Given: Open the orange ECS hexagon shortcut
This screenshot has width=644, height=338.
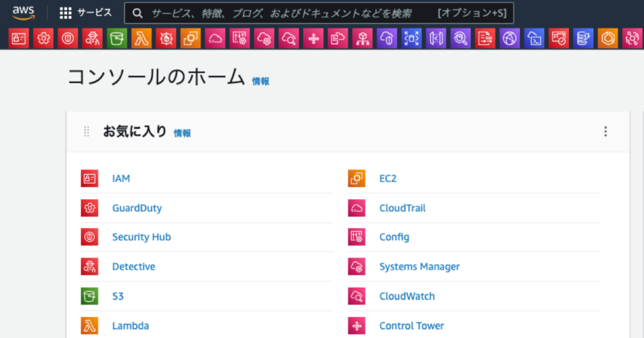Looking at the screenshot, I should point(608,39).
